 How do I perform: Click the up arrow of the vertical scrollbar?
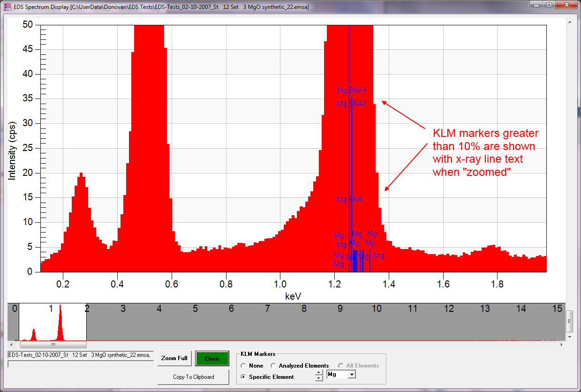569,22
